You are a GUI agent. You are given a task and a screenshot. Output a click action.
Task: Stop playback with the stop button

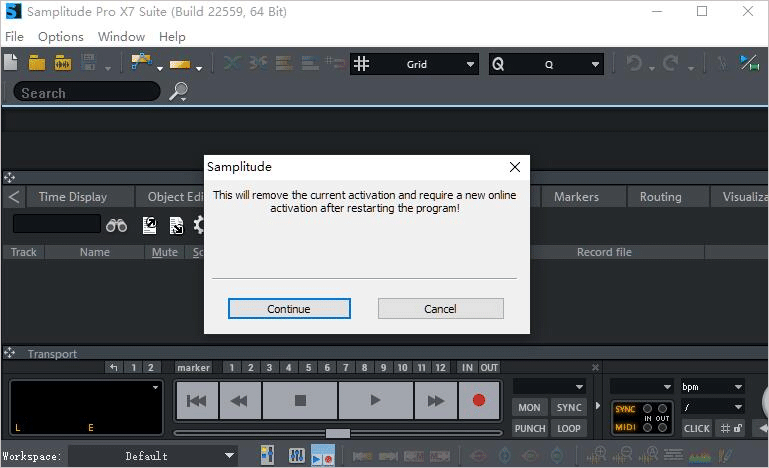tap(300, 401)
